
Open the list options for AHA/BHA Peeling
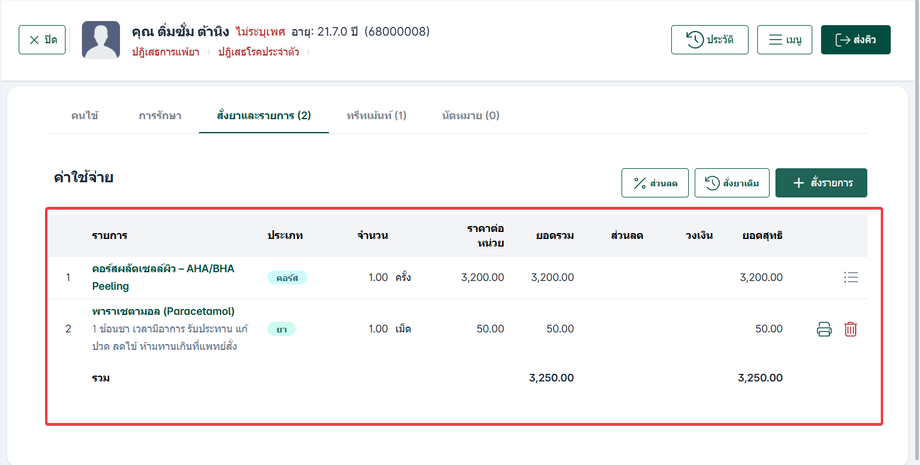851,277
